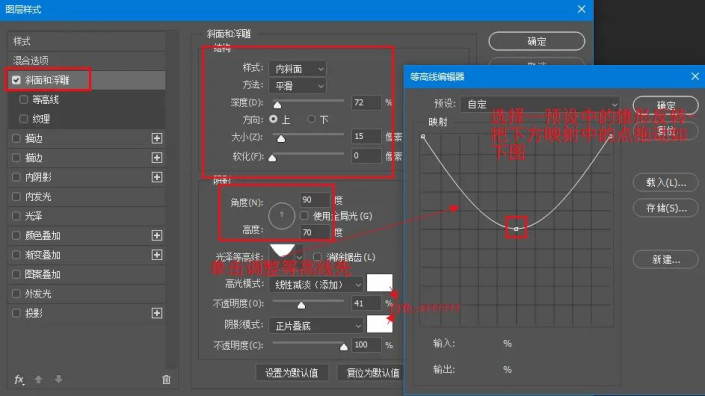Screen dimensions: 705x396
Task: Enable the 内发光 checkbox
Action: tap(16, 196)
